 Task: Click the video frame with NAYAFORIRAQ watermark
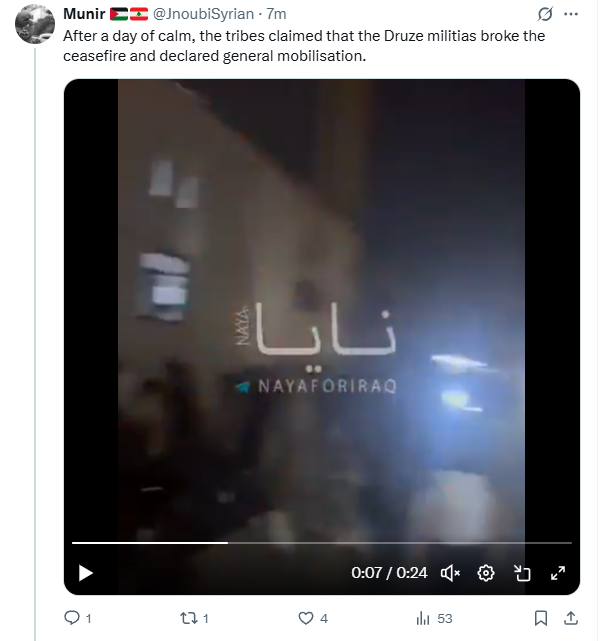pos(322,311)
